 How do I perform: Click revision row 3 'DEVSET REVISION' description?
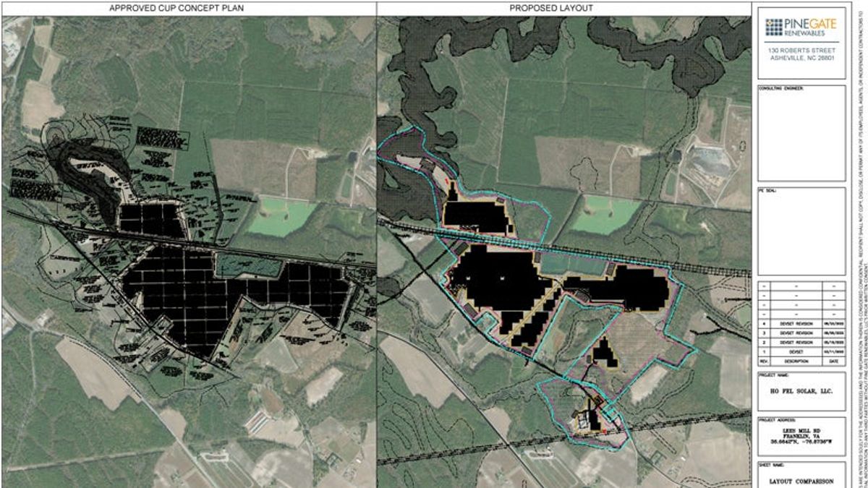click(797, 334)
